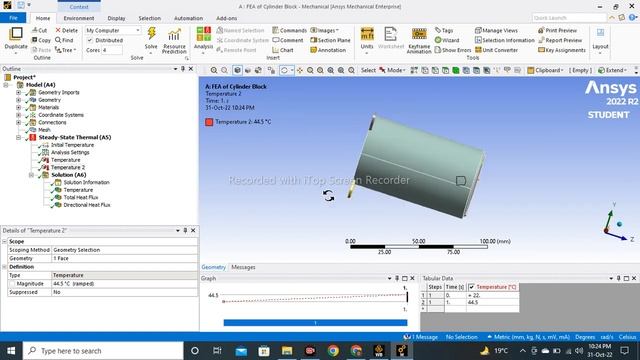Switch to the Selection ribbon tab
Viewport: 640px width, 360px height.
coord(149,18)
